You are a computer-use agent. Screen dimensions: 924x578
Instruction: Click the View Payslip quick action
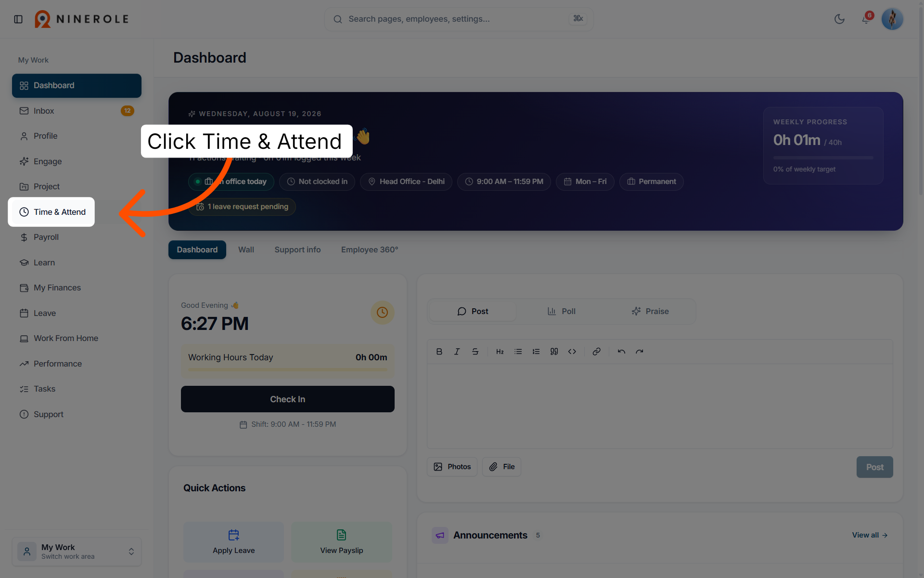coord(342,542)
